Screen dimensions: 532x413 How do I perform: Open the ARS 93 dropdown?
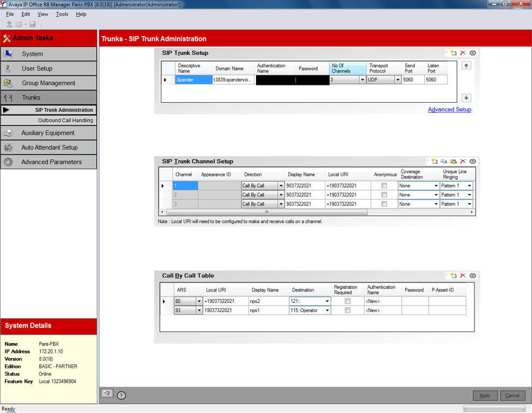(x=199, y=310)
